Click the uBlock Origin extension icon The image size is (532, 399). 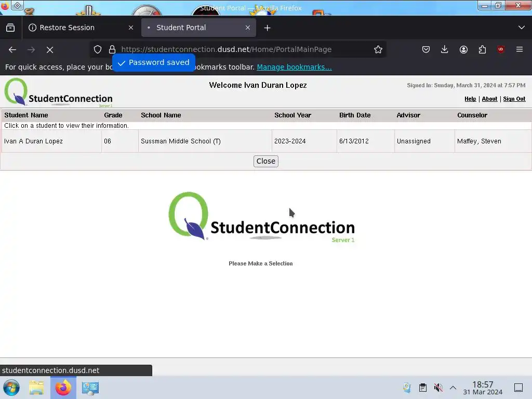pos(501,49)
